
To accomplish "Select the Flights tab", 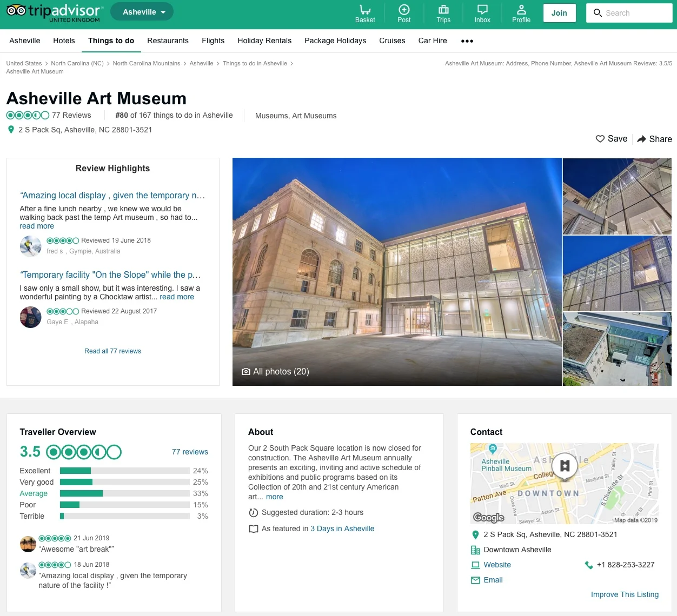I will click(x=213, y=41).
